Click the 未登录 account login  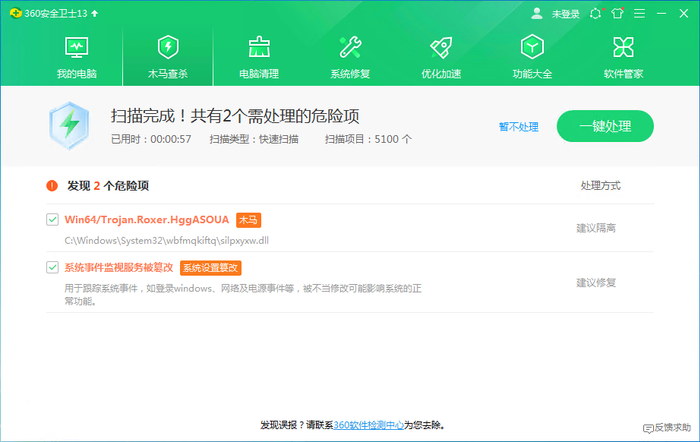pyautogui.click(x=557, y=14)
